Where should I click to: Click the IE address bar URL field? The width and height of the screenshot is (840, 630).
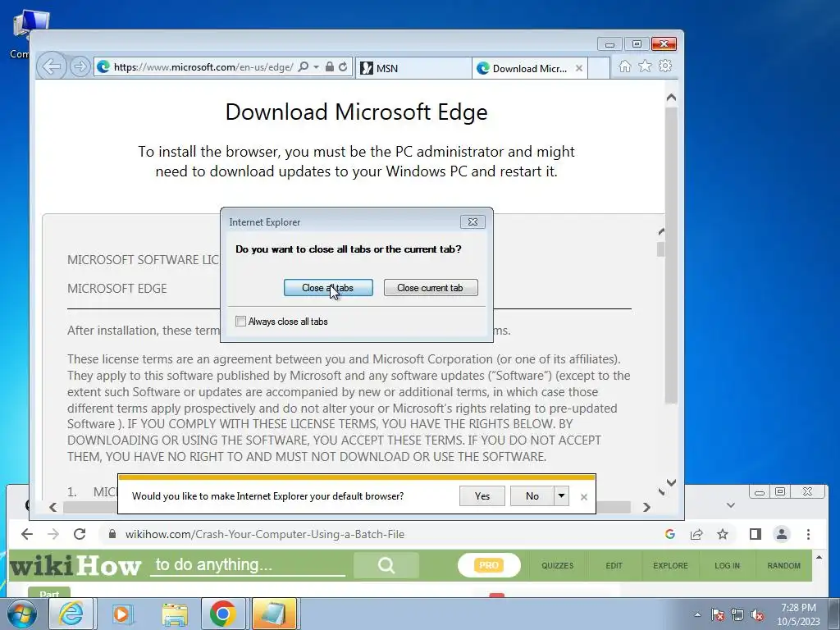203,67
